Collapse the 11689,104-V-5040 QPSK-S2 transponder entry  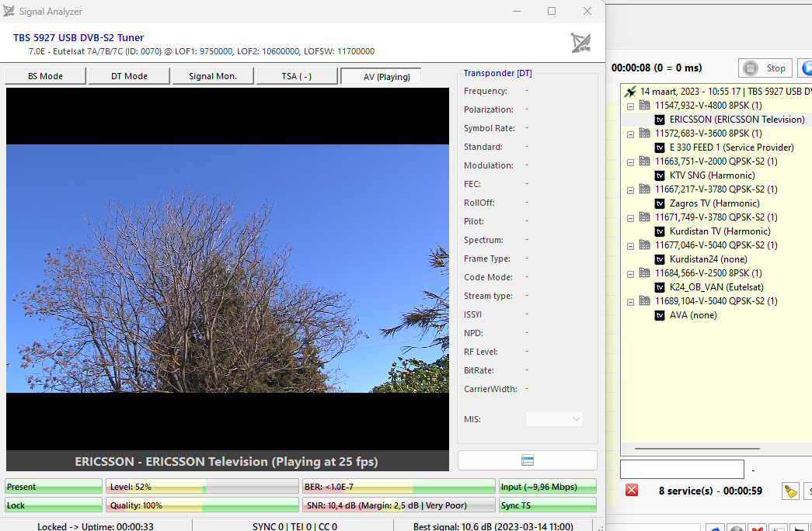pyautogui.click(x=630, y=301)
